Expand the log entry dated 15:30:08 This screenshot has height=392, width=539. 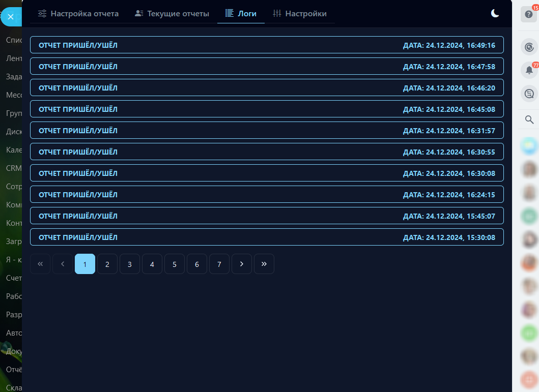pos(267,237)
